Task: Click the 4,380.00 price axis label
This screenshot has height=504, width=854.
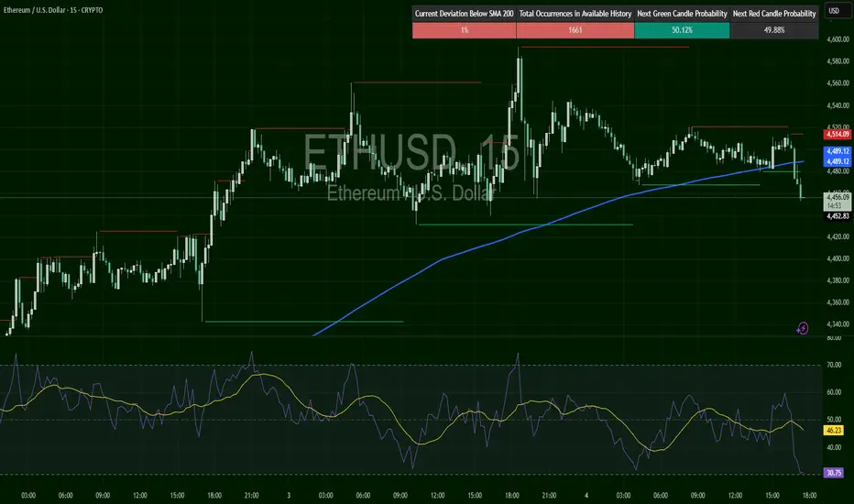Action: click(838, 280)
